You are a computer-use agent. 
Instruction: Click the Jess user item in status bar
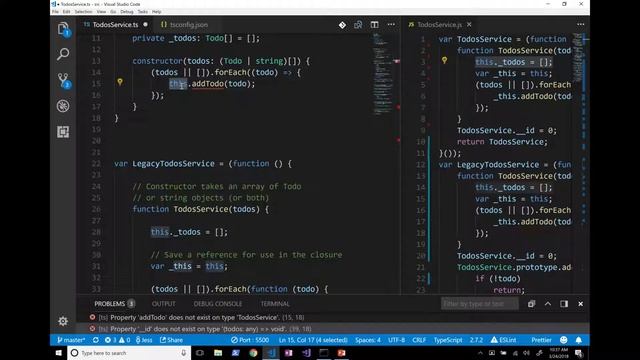[144, 340]
